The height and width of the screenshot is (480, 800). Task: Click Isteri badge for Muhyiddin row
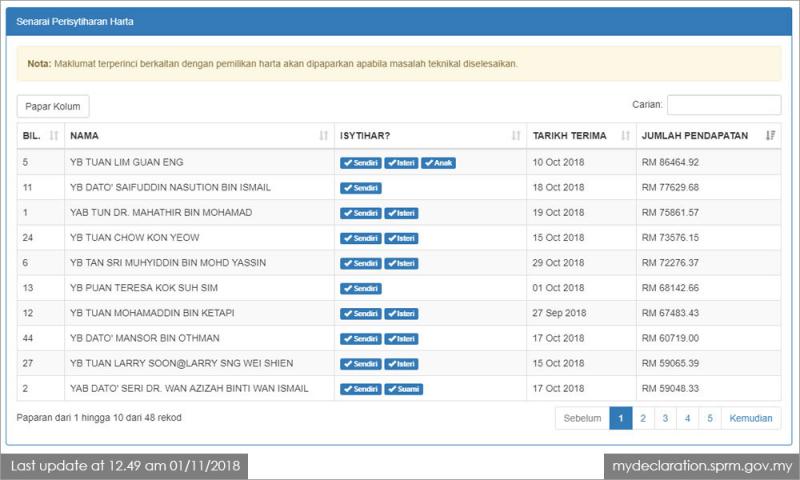tap(401, 263)
